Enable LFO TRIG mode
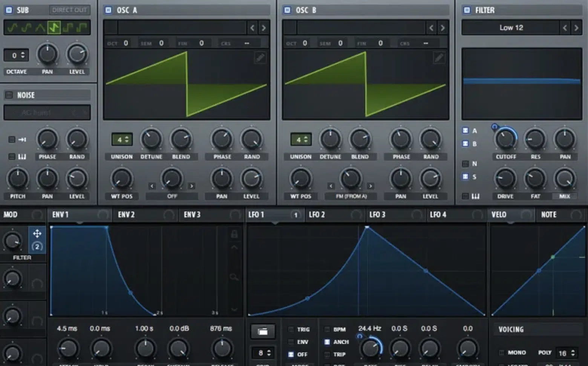This screenshot has height=366, width=588. coord(291,329)
